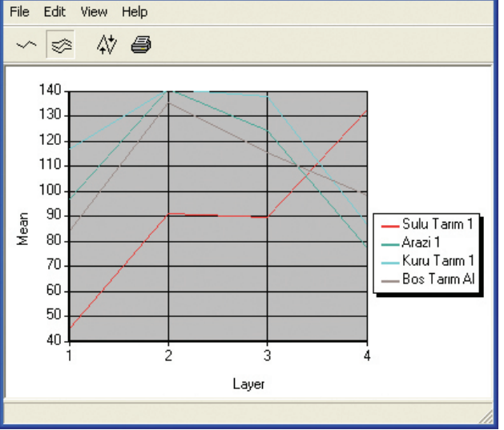The height and width of the screenshot is (430, 504).
Task: Click the scale chart arrows icon
Action: (x=107, y=46)
